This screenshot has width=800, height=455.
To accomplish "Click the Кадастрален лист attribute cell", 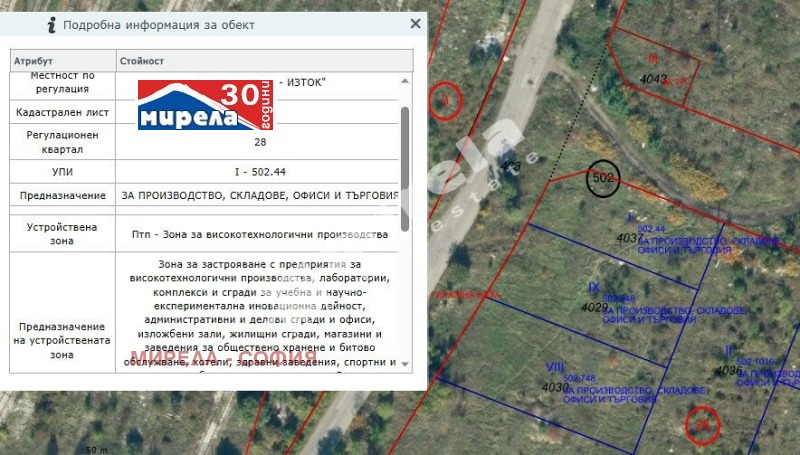I will [62, 113].
